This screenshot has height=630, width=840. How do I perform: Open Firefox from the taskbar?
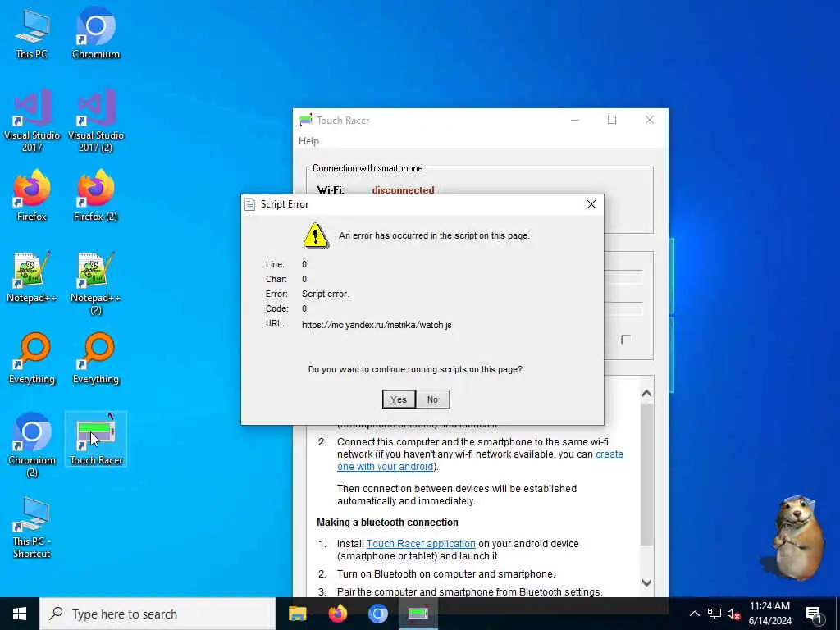(337, 614)
